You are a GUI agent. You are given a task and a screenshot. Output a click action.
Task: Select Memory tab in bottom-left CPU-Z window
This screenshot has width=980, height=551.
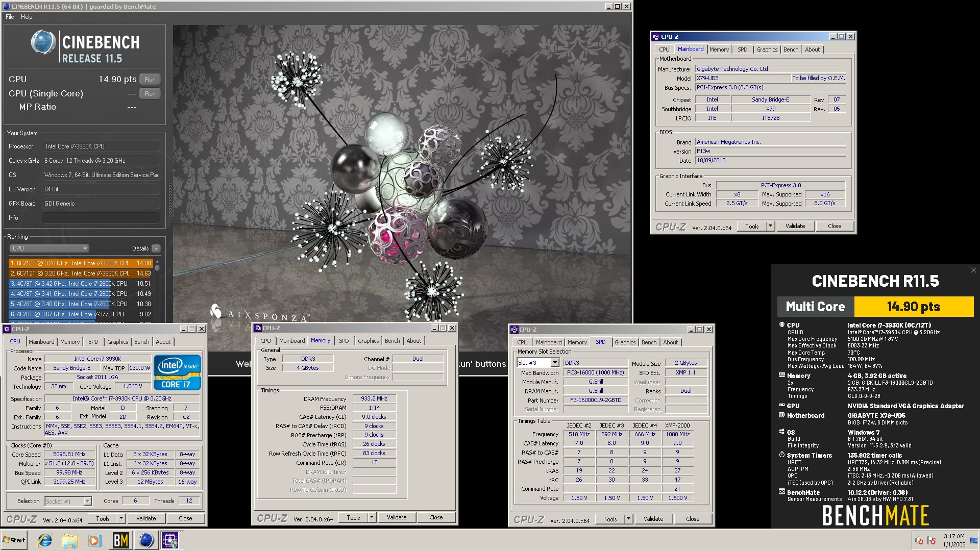pos(70,342)
